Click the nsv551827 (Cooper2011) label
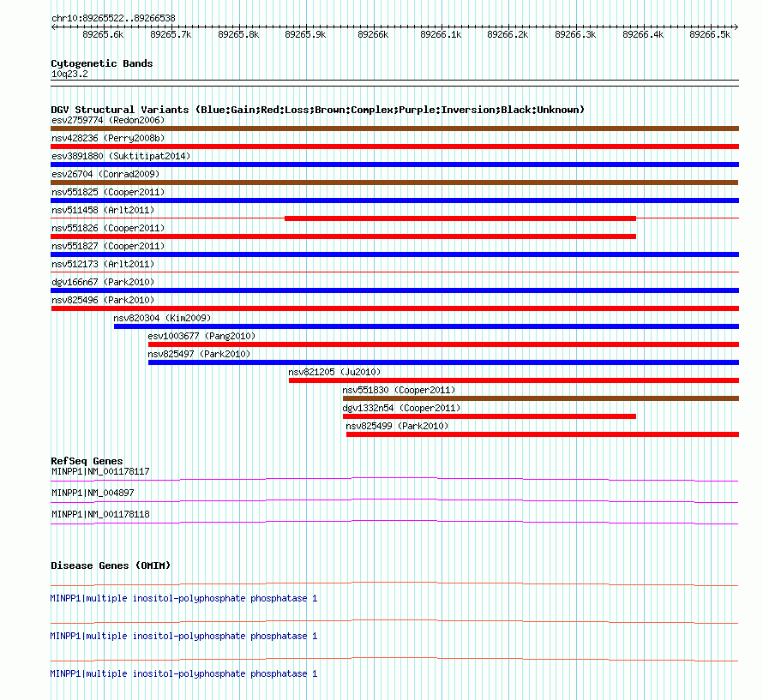The height and width of the screenshot is (700, 763). (x=108, y=246)
